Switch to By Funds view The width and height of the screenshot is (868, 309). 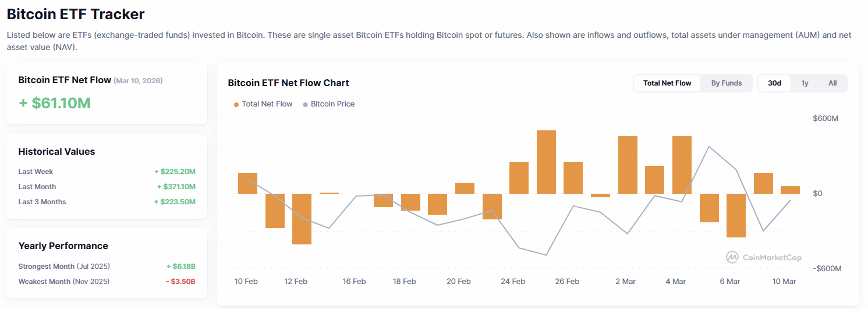(727, 83)
